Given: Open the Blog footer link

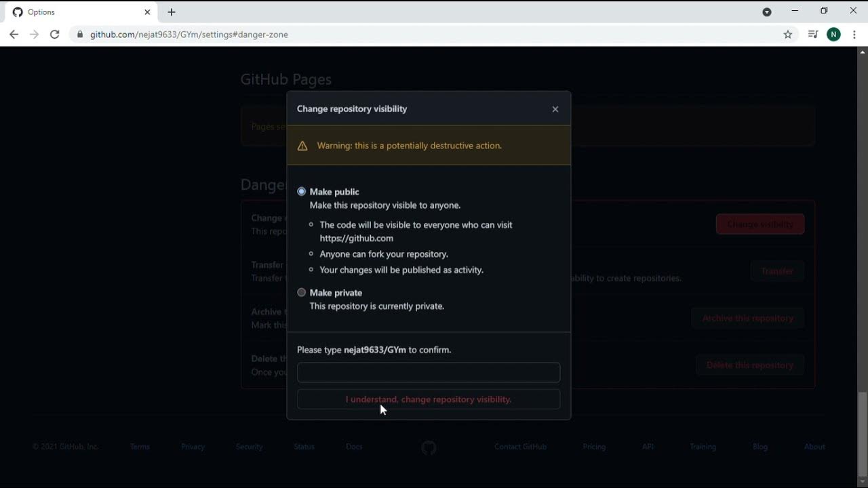Looking at the screenshot, I should click(x=760, y=447).
